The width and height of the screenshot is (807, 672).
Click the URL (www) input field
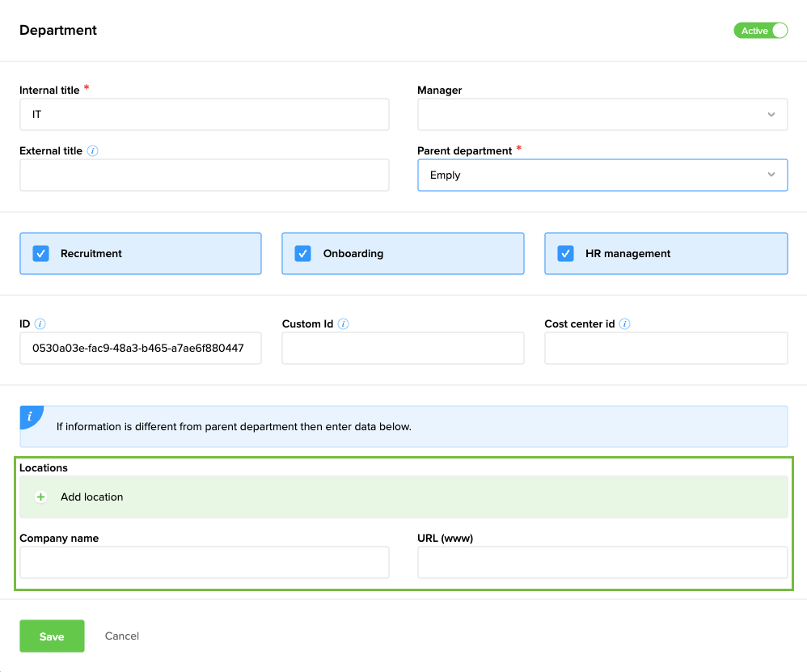click(x=602, y=563)
